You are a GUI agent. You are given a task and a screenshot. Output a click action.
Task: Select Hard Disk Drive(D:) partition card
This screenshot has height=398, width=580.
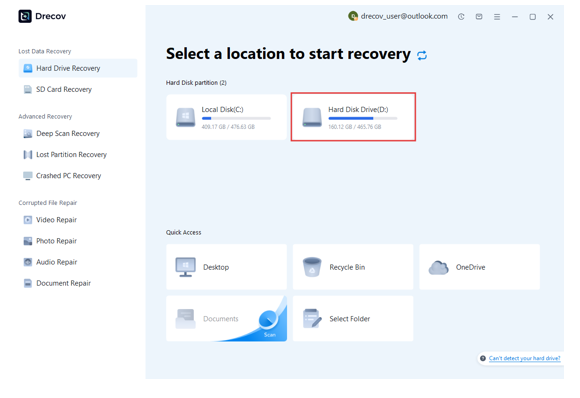tap(353, 117)
